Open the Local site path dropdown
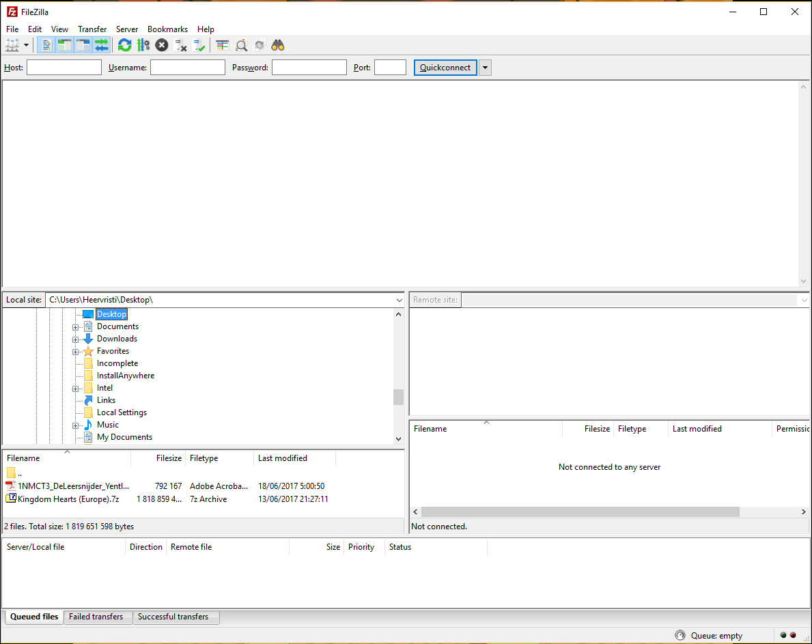Screen dimensions: 812x644 tap(399, 300)
